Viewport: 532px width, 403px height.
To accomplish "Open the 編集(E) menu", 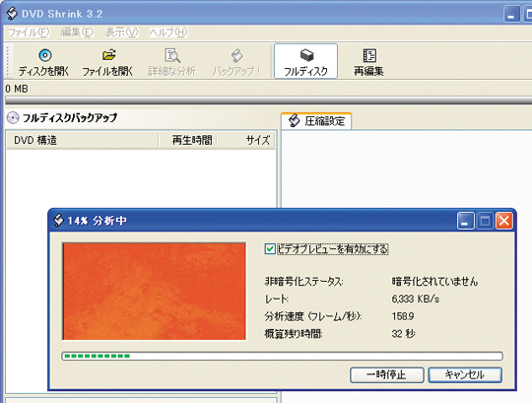I will point(77,33).
